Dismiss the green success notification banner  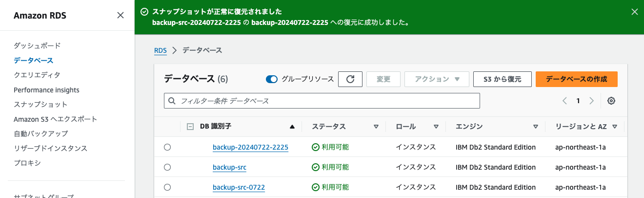point(634,12)
